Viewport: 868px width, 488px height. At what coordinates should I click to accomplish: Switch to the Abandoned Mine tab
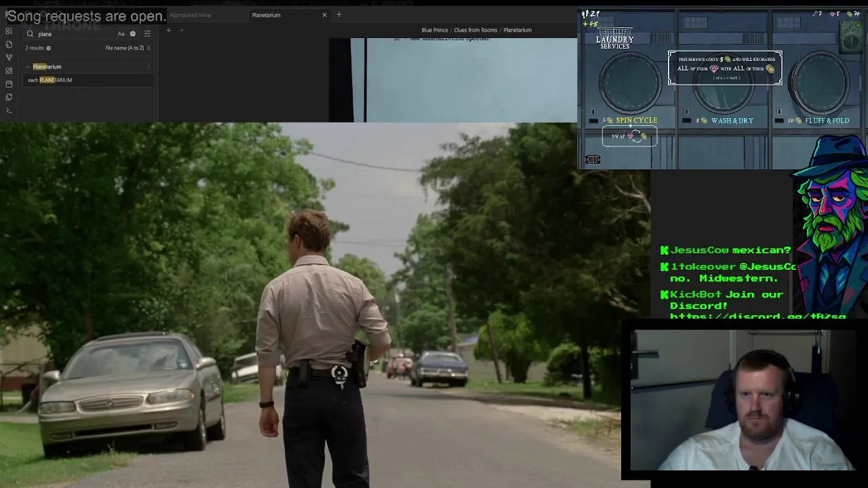(190, 15)
